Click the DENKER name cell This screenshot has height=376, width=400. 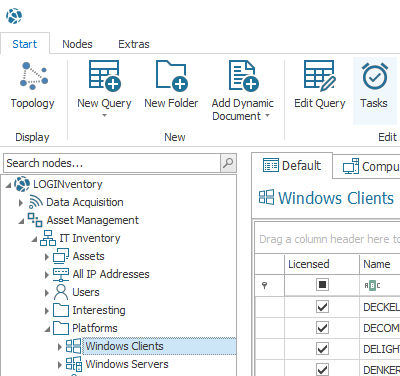click(380, 368)
